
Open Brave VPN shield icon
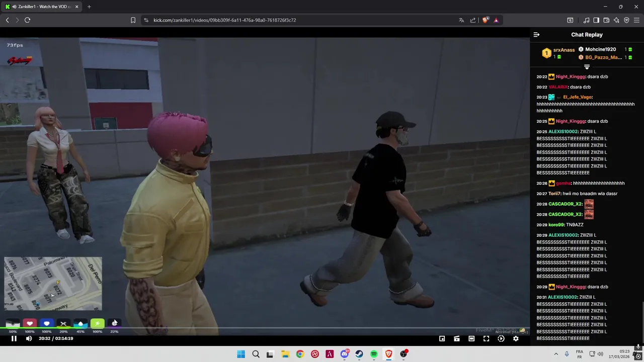[626, 20]
